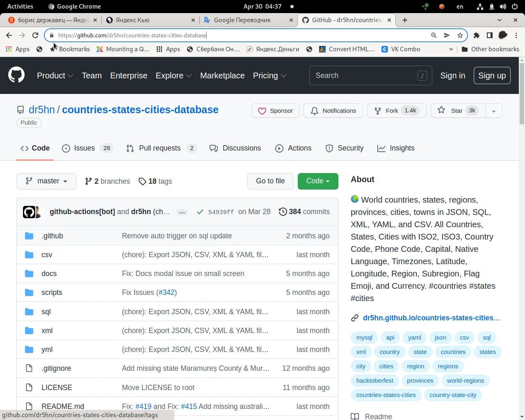Switch to the Security tab

click(344, 148)
